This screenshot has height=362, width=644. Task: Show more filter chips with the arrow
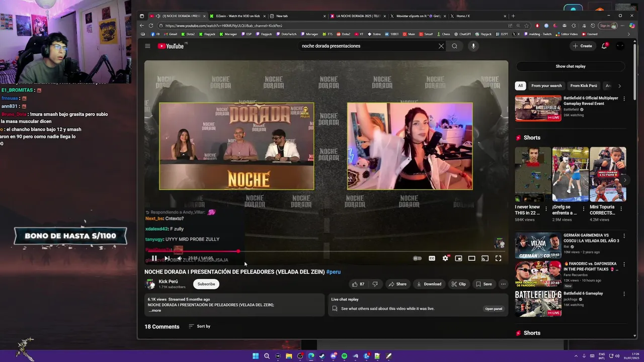(619, 86)
